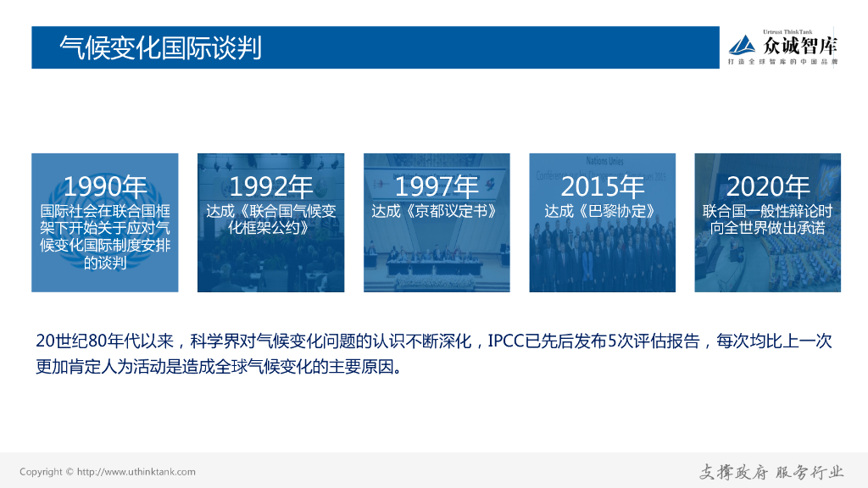Select the 达成《联合国气候变化框架公约》caption
This screenshot has width=868, height=488.
click(x=270, y=218)
